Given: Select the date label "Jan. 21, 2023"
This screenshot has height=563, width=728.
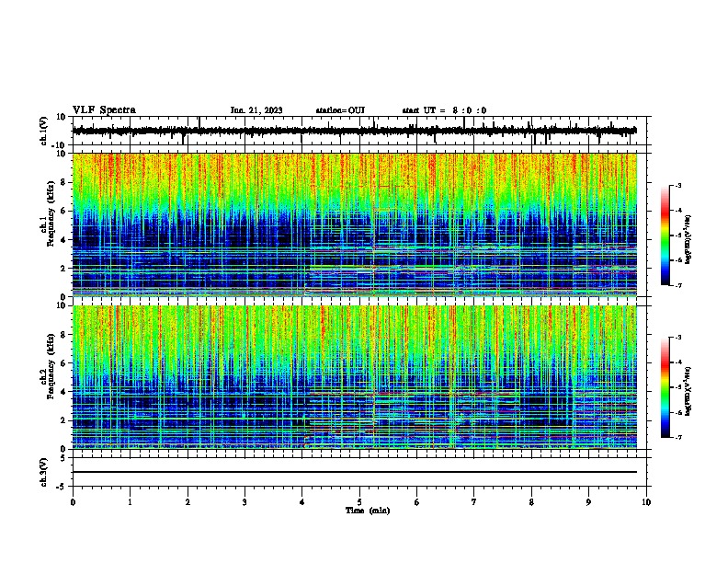Looking at the screenshot, I should [x=256, y=110].
